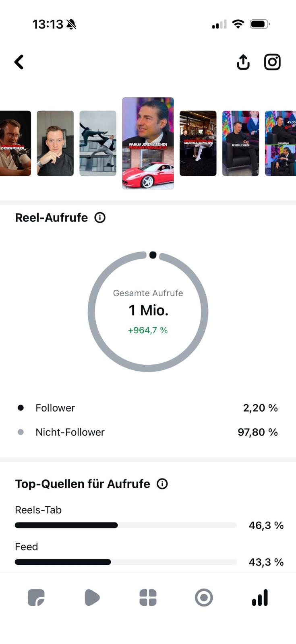Tap the back arrow icon

[19, 62]
